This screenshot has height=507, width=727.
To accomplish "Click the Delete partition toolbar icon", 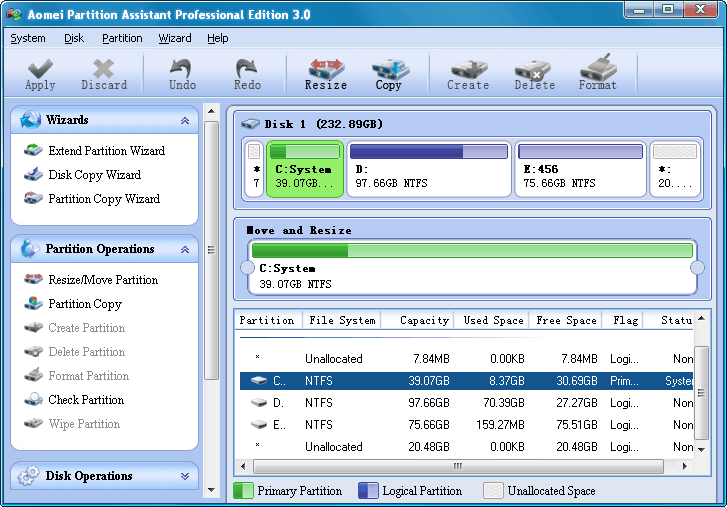I will pyautogui.click(x=533, y=70).
